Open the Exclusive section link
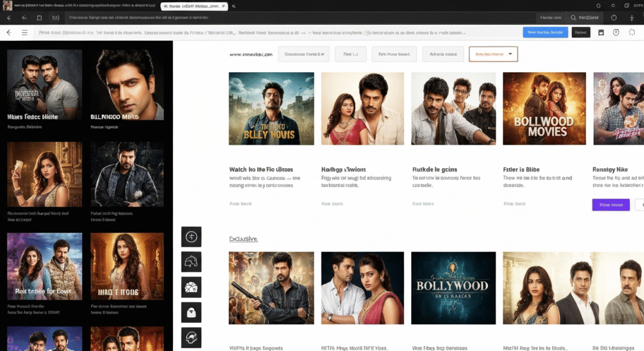Screen dimensions: 644x351 [x=243, y=239]
